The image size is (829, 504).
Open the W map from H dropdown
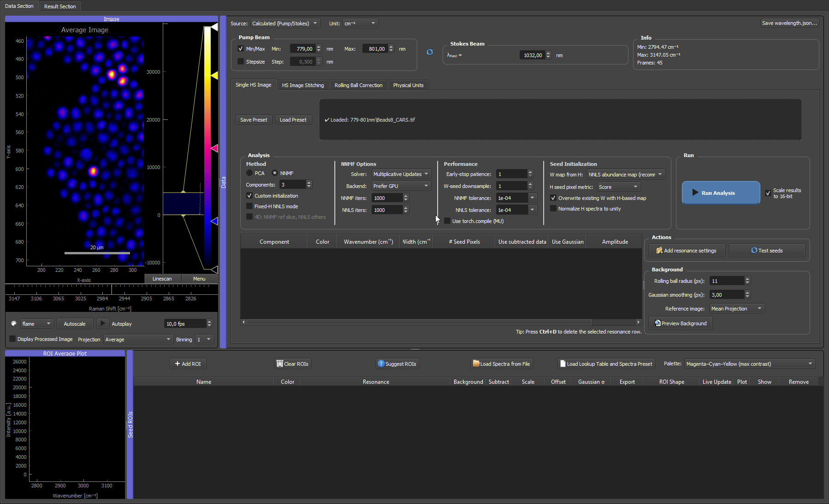coord(626,175)
